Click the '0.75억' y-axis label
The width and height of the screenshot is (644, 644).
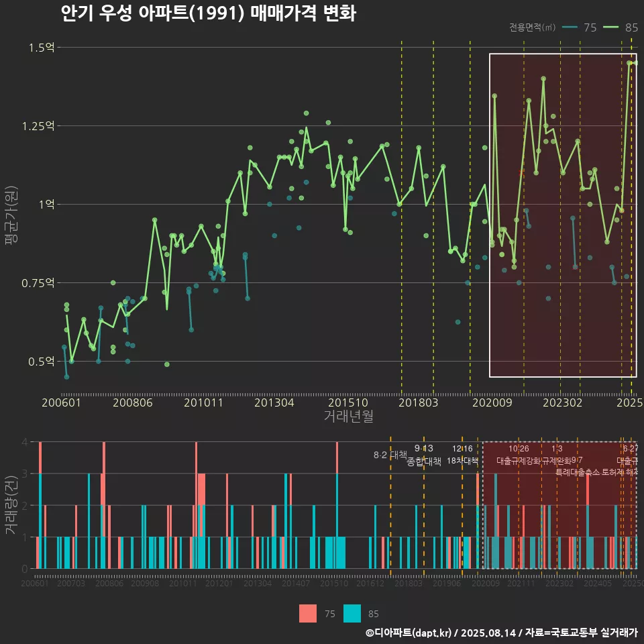pyautogui.click(x=38, y=283)
